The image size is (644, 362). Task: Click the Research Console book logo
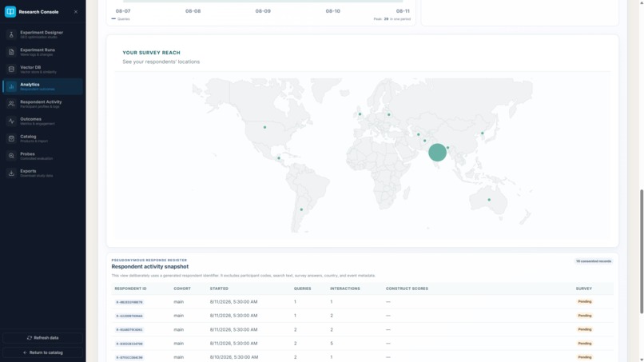tap(10, 11)
